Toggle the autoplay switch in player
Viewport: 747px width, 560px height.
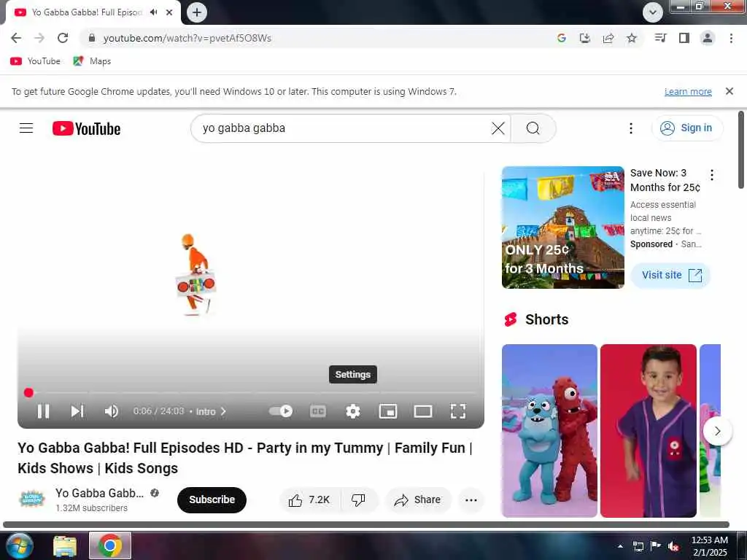point(281,411)
